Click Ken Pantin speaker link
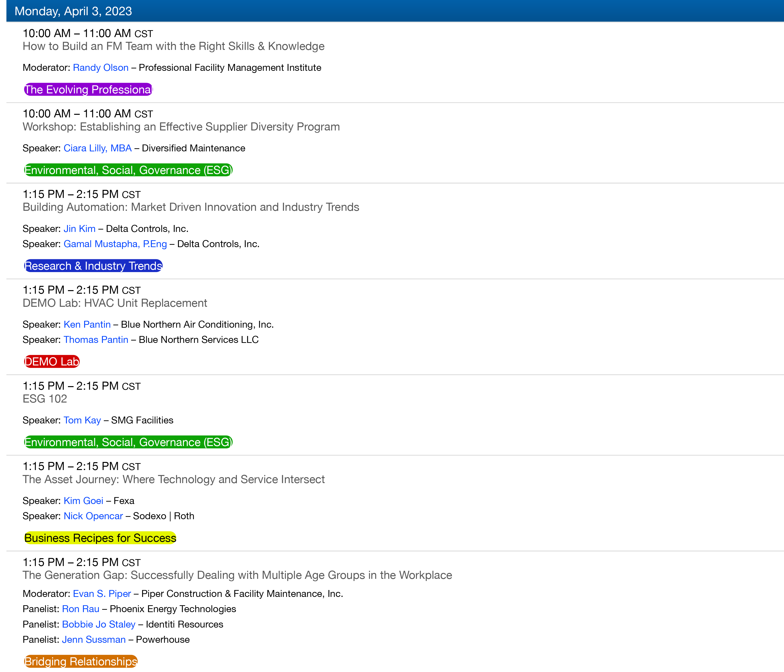 pos(87,325)
